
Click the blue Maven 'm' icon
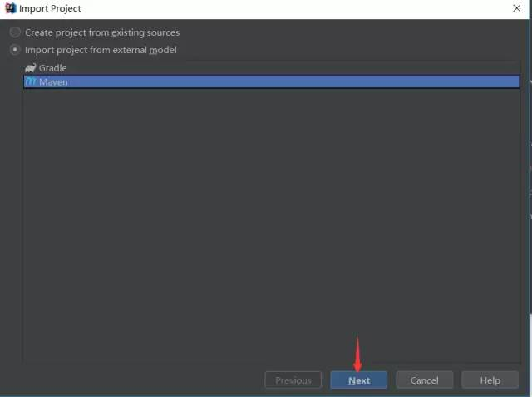coord(31,81)
